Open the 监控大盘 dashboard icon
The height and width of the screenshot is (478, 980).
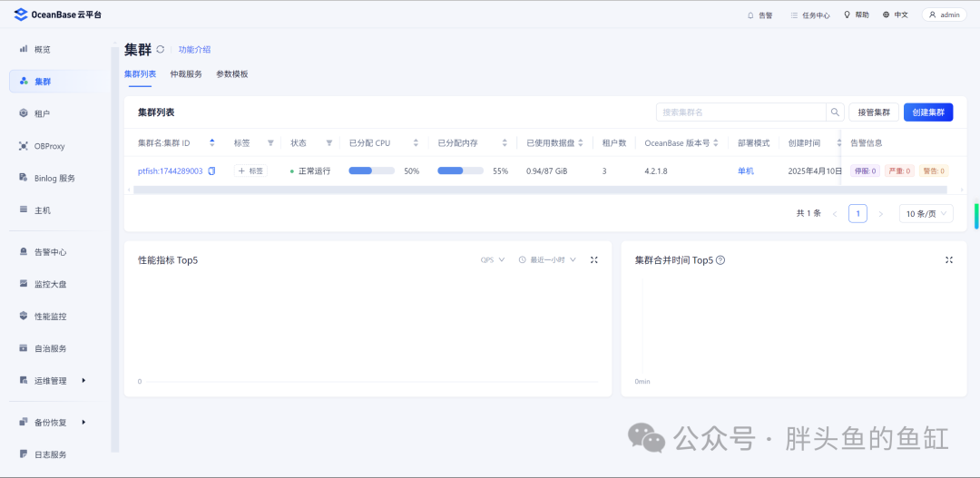tap(24, 284)
